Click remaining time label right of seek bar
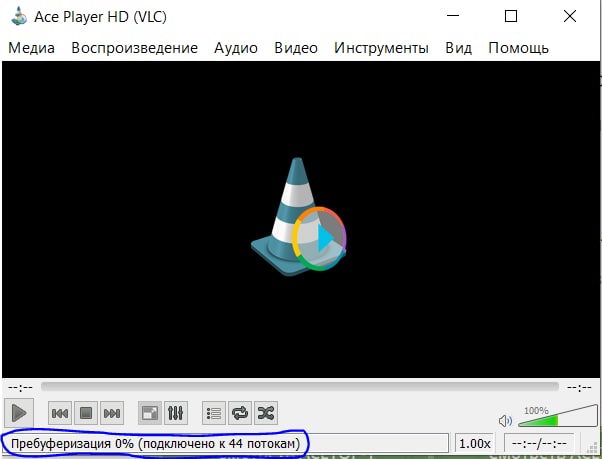602x459 pixels. (x=579, y=387)
